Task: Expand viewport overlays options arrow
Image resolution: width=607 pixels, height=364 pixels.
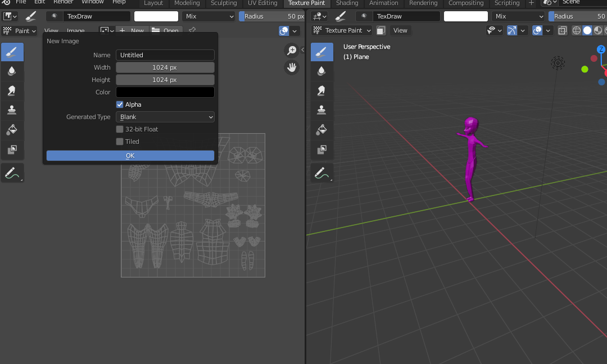Action: [548, 30]
